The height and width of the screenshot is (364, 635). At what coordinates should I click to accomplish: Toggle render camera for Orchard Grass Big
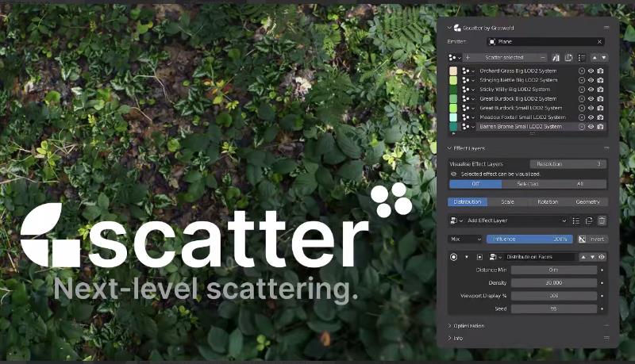(600, 71)
